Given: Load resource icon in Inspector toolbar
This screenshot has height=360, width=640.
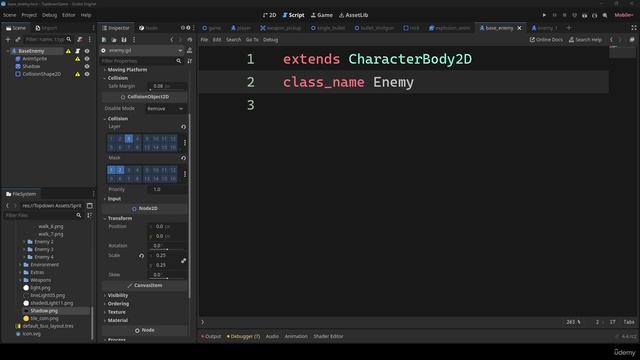Looking at the screenshot, I should pos(114,40).
